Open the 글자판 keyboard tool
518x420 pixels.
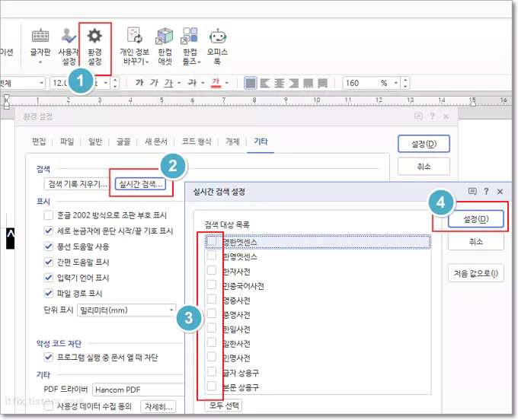[x=40, y=46]
